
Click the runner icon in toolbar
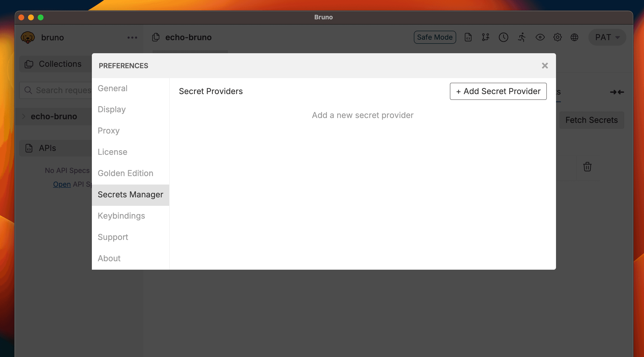522,37
